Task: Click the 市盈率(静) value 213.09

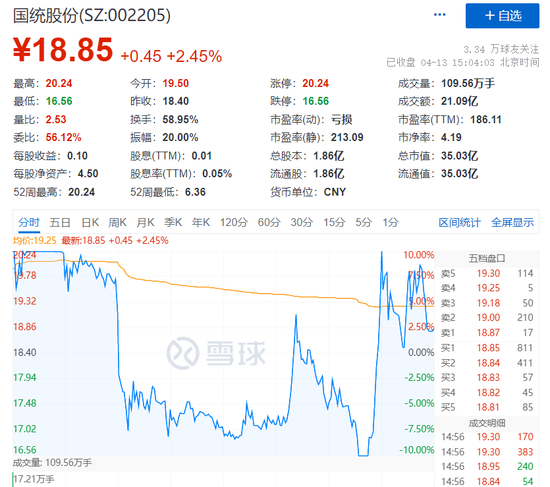Action: pyautogui.click(x=347, y=138)
